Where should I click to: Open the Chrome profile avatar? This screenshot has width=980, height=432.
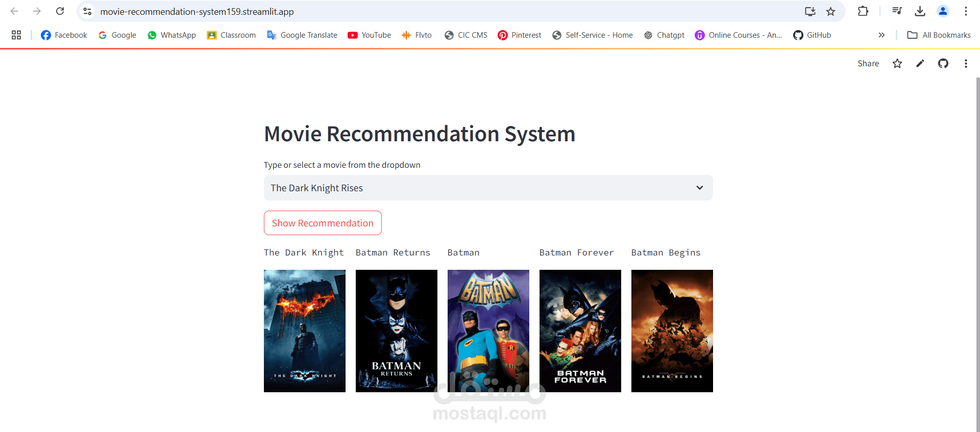click(943, 11)
